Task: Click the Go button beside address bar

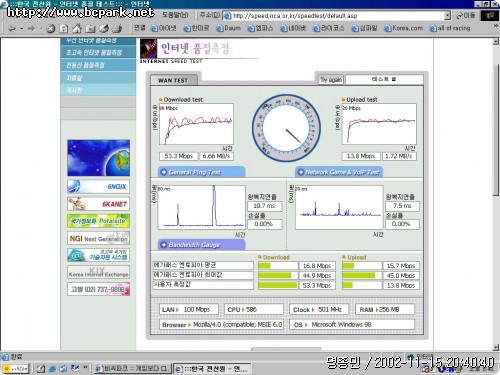Action: [465, 16]
